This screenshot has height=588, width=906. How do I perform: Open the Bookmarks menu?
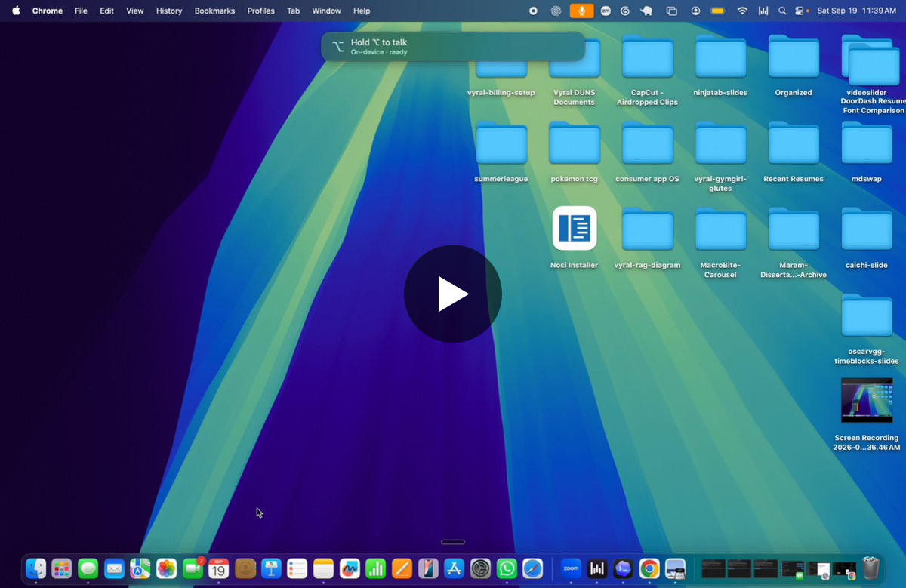[x=214, y=11]
